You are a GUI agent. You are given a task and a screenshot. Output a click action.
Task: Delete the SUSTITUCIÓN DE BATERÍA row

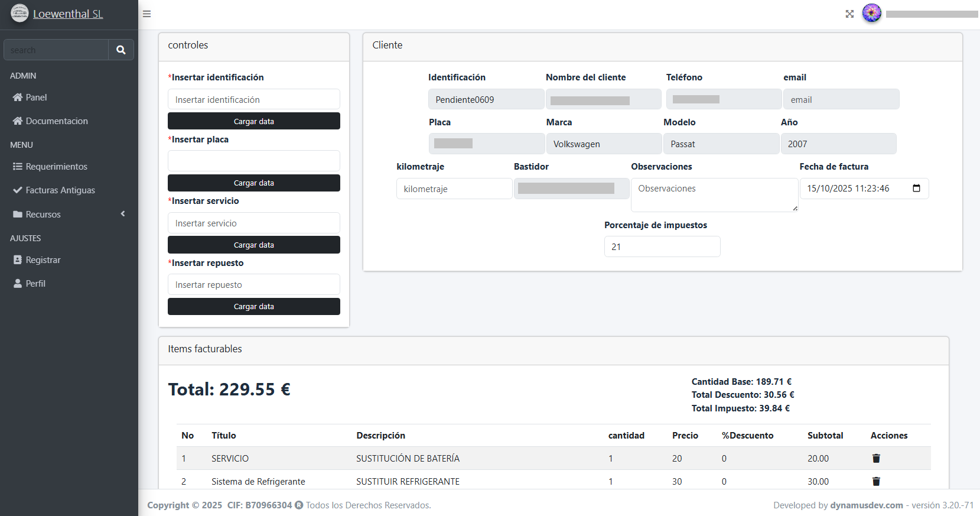coord(876,459)
